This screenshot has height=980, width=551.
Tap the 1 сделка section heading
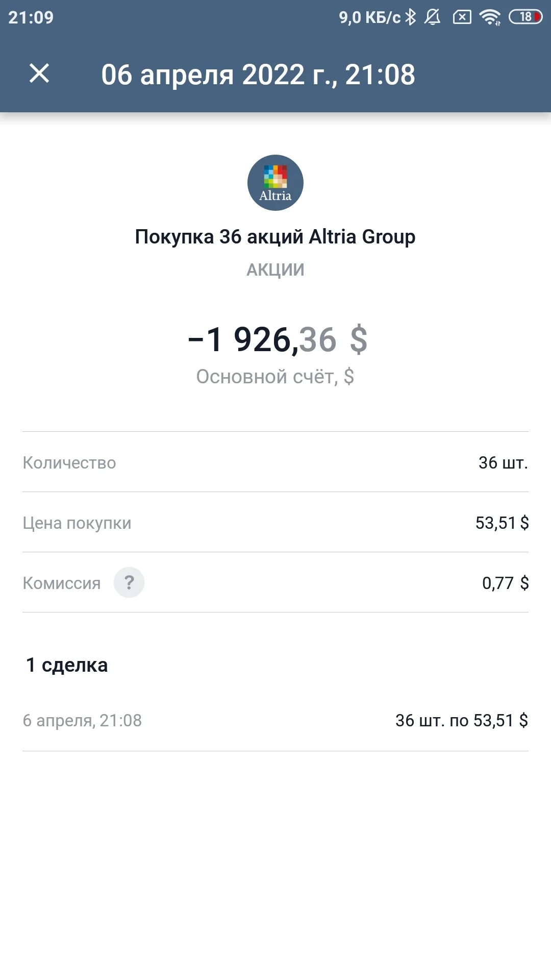pos(67,665)
